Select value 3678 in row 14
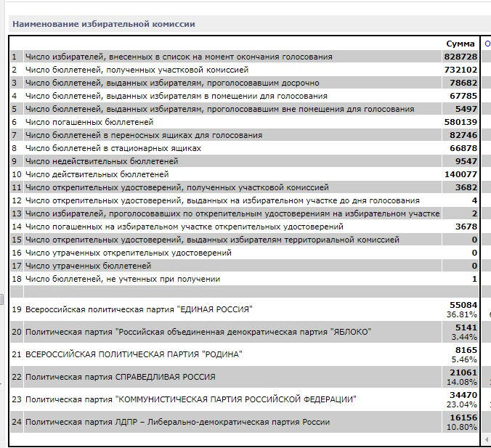The image size is (491, 448). pyautogui.click(x=466, y=227)
